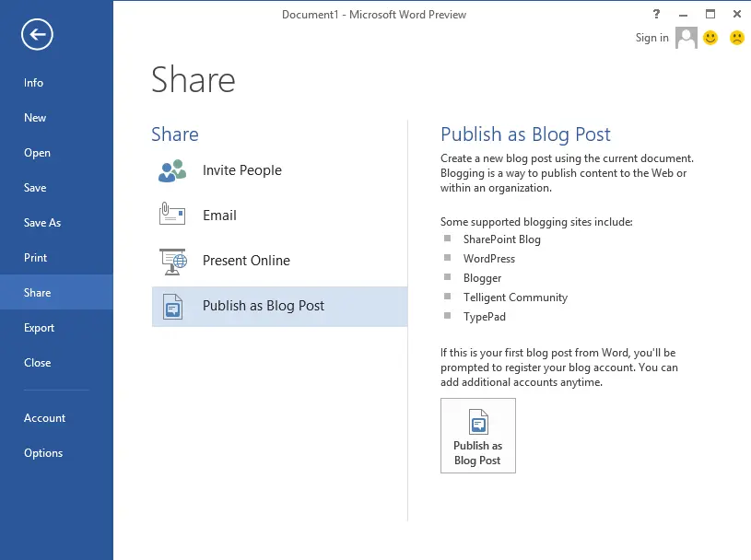
Task: Click the large Share page title
Action: coord(194,79)
